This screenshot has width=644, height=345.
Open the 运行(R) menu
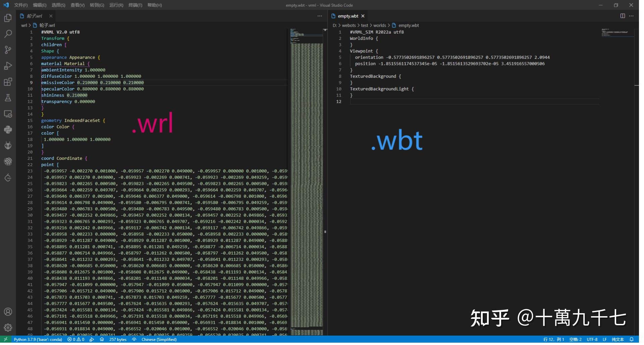coord(116,5)
